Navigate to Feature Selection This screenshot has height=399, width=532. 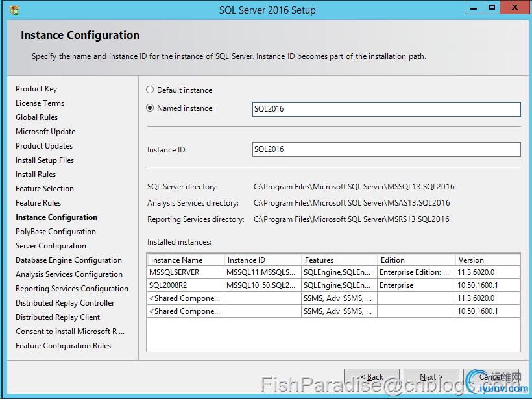(45, 189)
